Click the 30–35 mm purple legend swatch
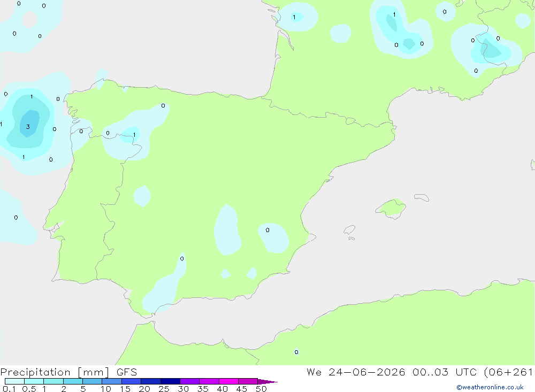 click(x=189, y=381)
